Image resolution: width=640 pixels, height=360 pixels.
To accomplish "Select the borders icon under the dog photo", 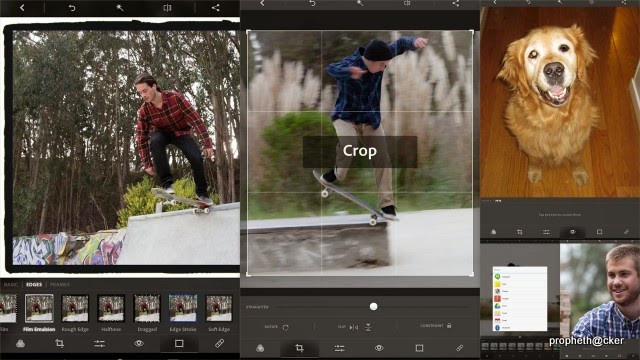I will 599,232.
